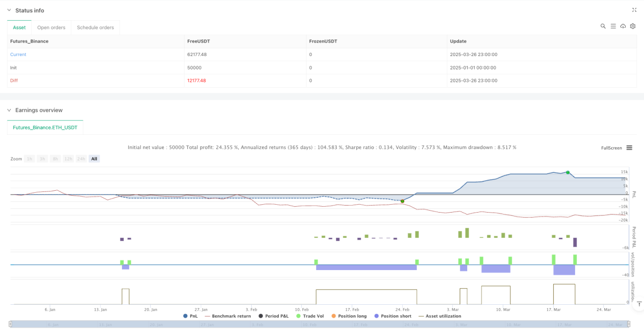Click the Current row label

click(18, 55)
